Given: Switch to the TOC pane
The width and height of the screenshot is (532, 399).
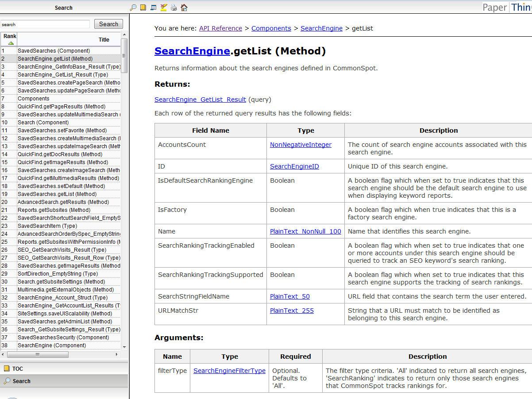Looking at the screenshot, I should 64,368.
